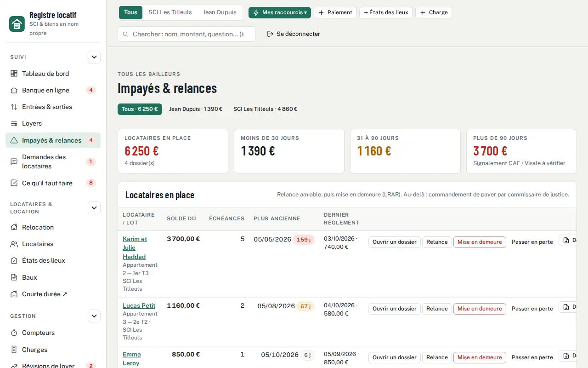
Task: Add a new Paiement
Action: [335, 12]
